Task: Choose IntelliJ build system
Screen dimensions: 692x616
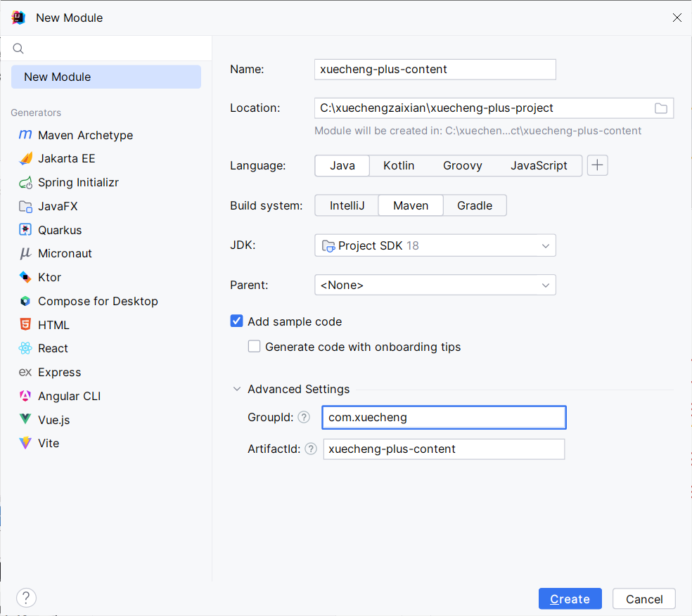Action: pos(347,205)
